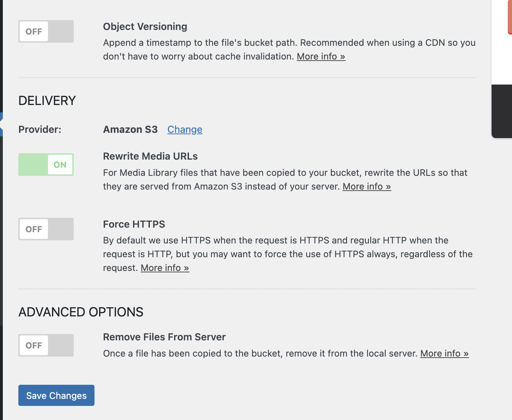Click the Change provider link

184,129
